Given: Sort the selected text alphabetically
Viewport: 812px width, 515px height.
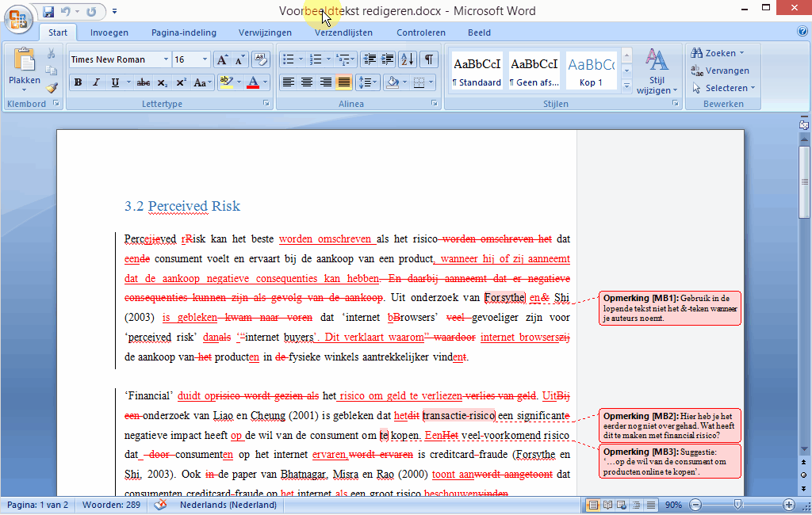Looking at the screenshot, I should click(408, 59).
